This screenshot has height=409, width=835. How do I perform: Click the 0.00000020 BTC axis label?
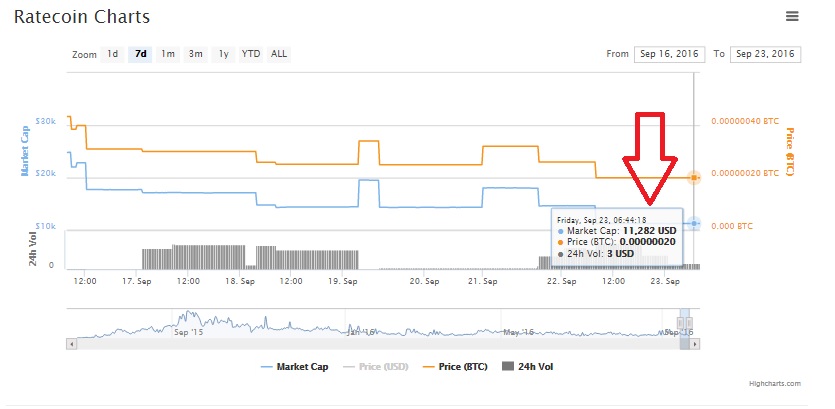tap(745, 174)
